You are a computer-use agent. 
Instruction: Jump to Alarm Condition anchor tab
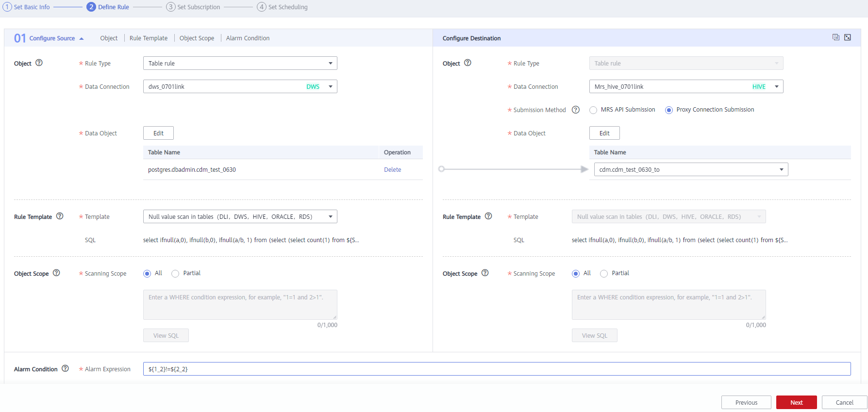pyautogui.click(x=248, y=38)
